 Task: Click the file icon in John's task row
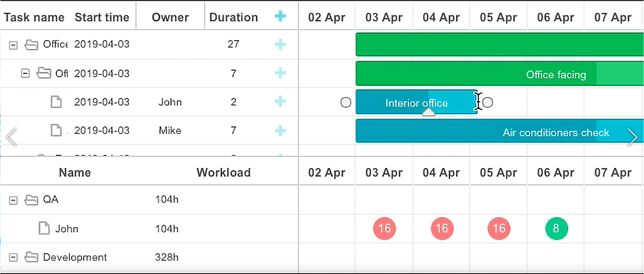56,102
